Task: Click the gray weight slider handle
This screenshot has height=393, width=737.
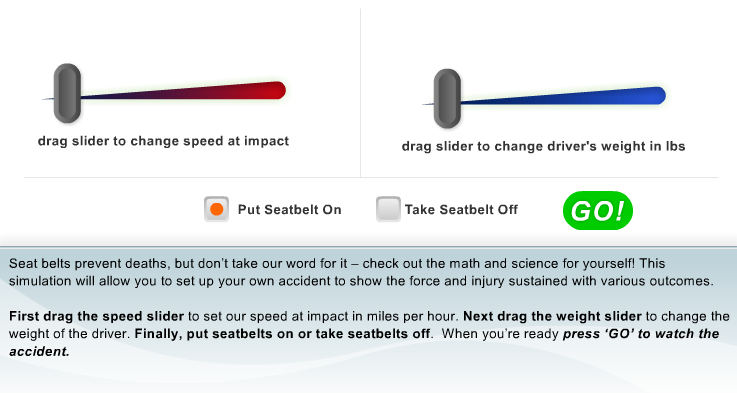Action: 447,99
